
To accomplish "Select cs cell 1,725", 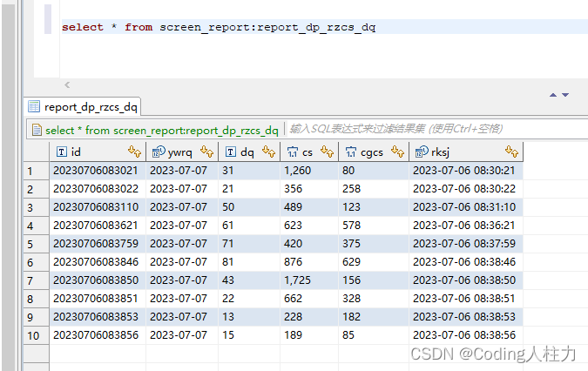I will [x=309, y=280].
